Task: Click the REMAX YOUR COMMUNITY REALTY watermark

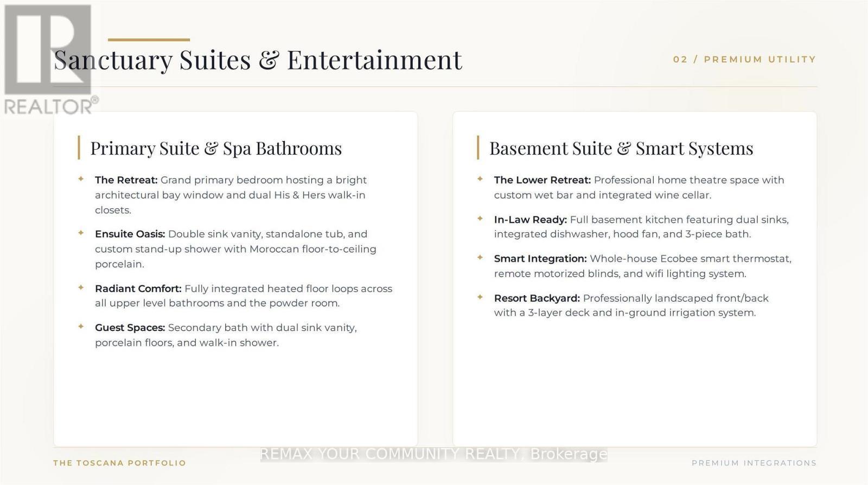Action: (x=433, y=454)
